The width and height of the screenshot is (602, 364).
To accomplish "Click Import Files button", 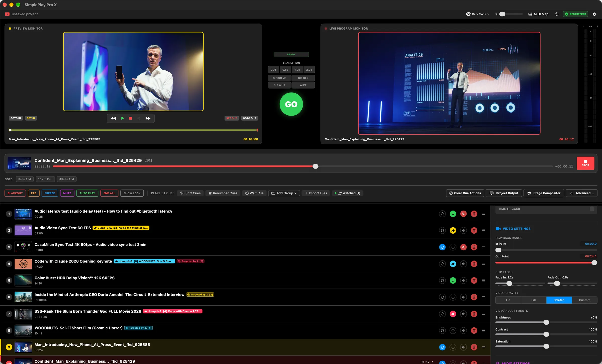I will pos(316,193).
